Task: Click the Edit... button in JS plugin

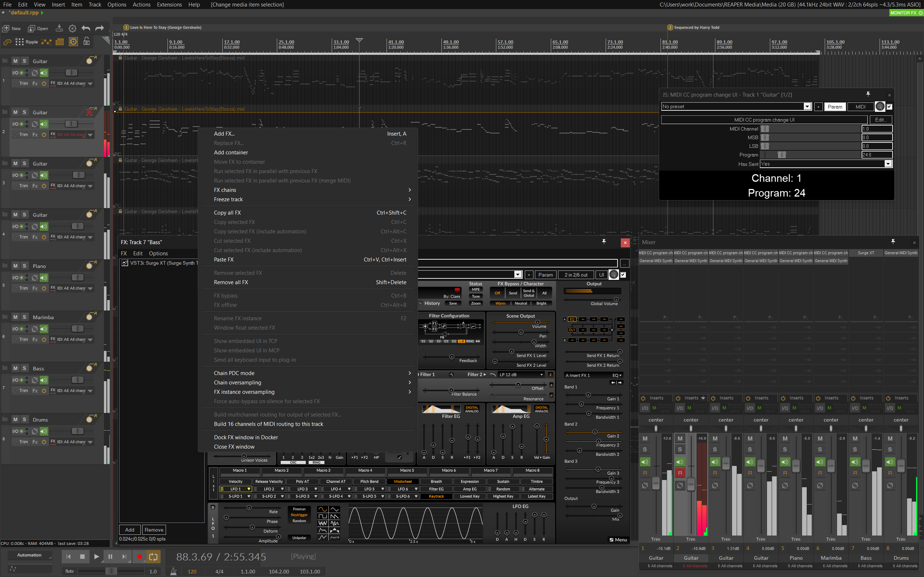Action: click(880, 120)
